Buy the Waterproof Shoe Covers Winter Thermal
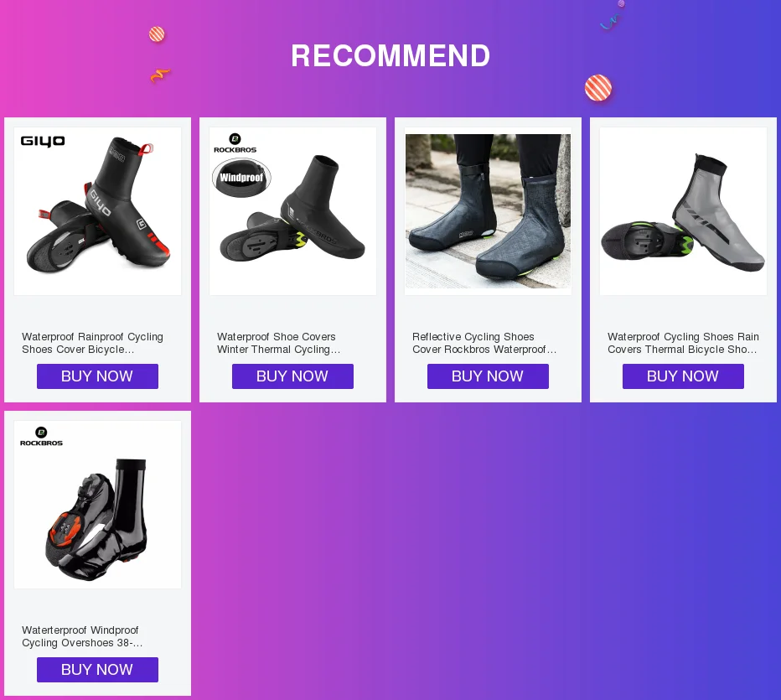781x700 pixels. 293,376
